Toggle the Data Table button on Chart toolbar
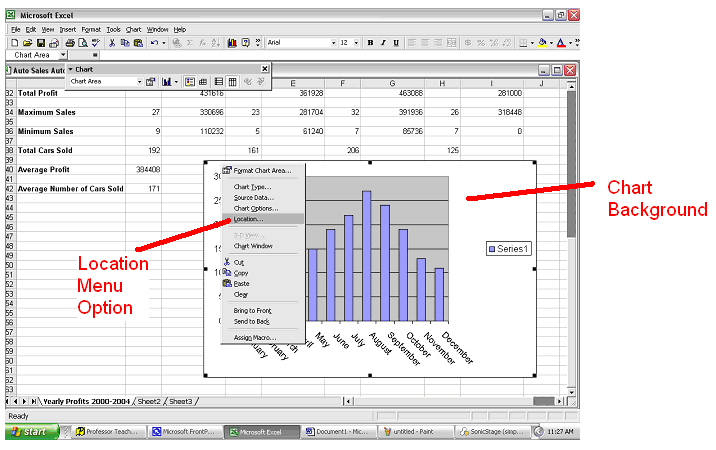 (x=204, y=81)
